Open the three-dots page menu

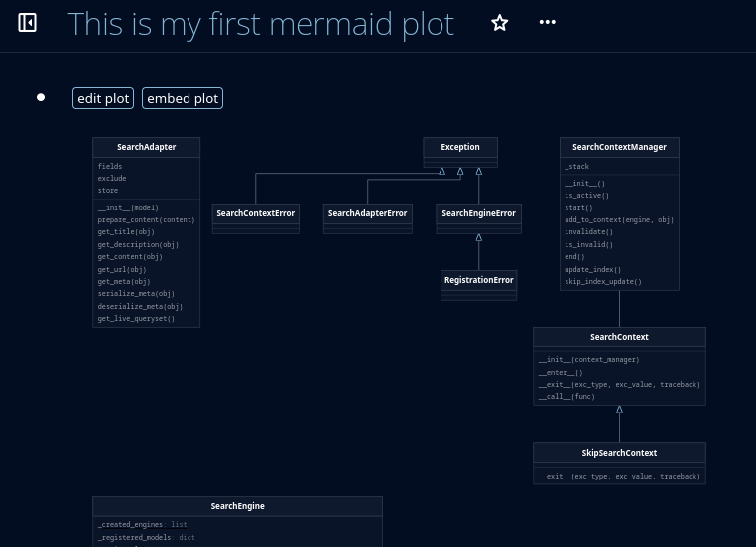[x=548, y=22]
